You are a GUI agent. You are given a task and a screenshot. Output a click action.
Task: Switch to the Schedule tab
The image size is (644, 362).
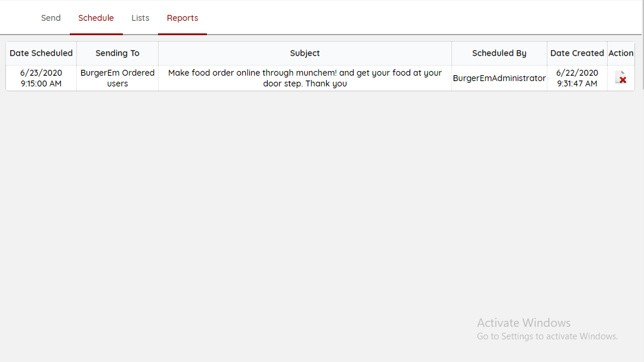[x=96, y=18]
